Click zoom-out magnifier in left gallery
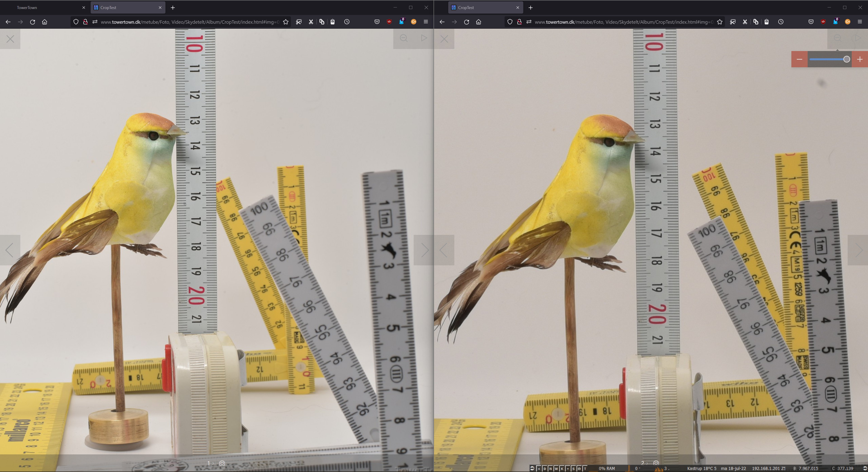Image resolution: width=868 pixels, height=472 pixels. (x=404, y=38)
